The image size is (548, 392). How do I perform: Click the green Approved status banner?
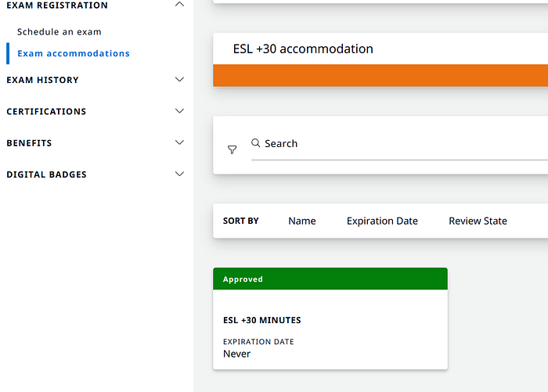[x=330, y=279]
